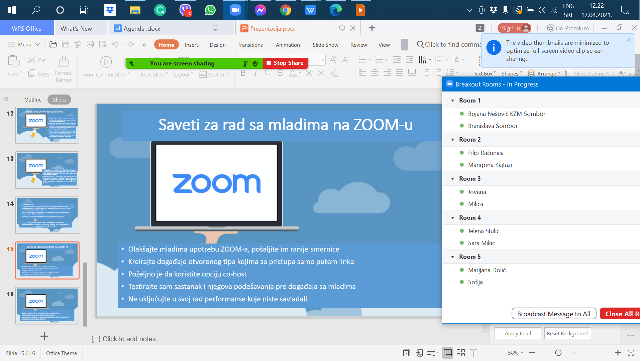This screenshot has height=364, width=640.
Task: Click Apply to all button
Action: point(518,333)
